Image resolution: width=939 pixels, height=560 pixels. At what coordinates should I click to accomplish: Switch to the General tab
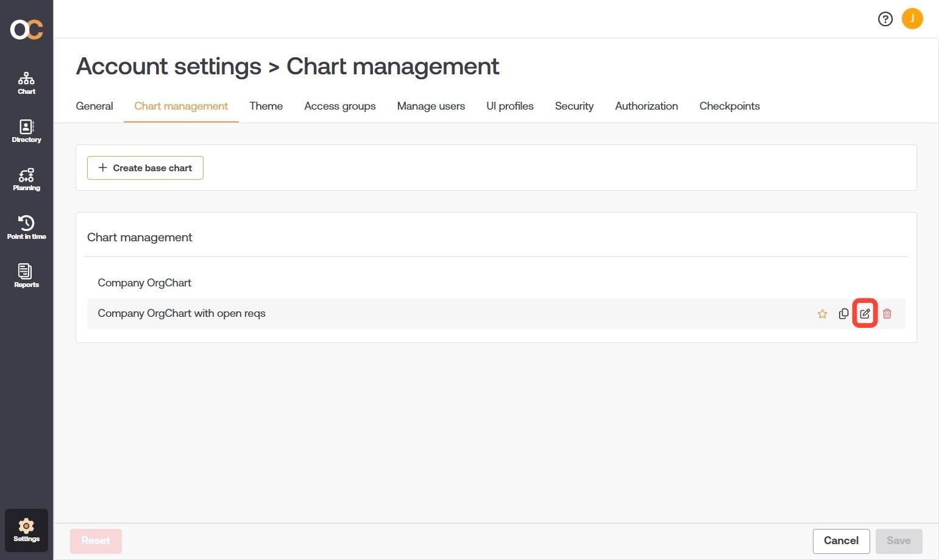pyautogui.click(x=94, y=106)
